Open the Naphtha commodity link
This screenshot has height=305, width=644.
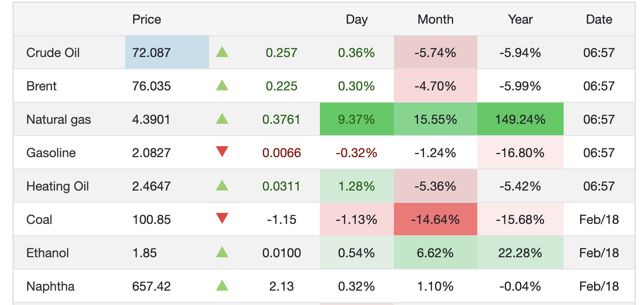pyautogui.click(x=50, y=286)
